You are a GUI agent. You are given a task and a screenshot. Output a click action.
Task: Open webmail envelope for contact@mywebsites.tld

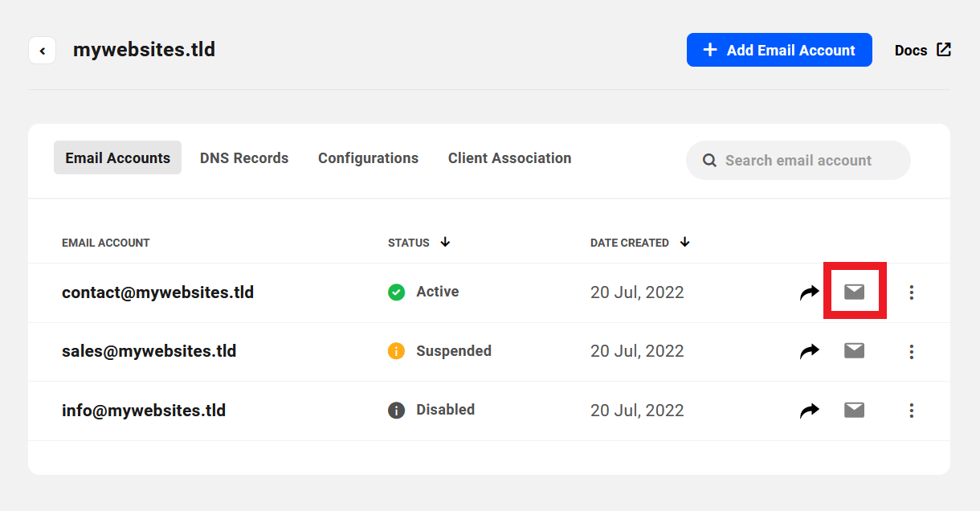tap(855, 292)
